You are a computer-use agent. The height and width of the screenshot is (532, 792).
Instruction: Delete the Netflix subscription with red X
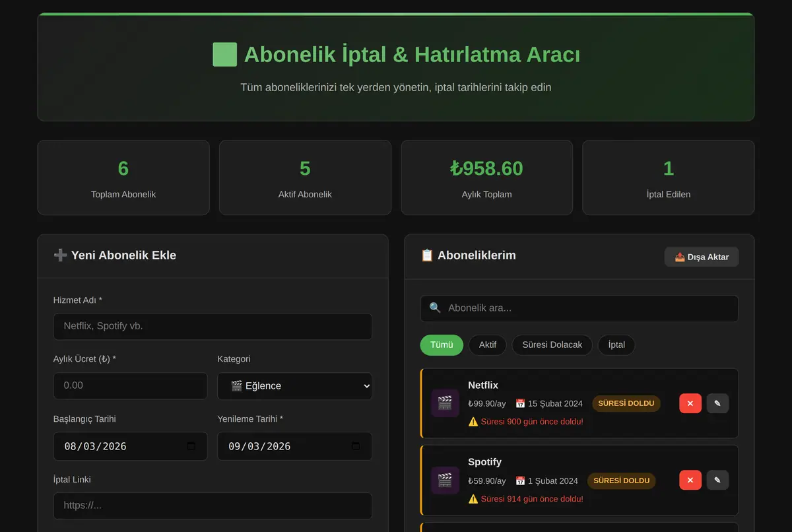[690, 403]
